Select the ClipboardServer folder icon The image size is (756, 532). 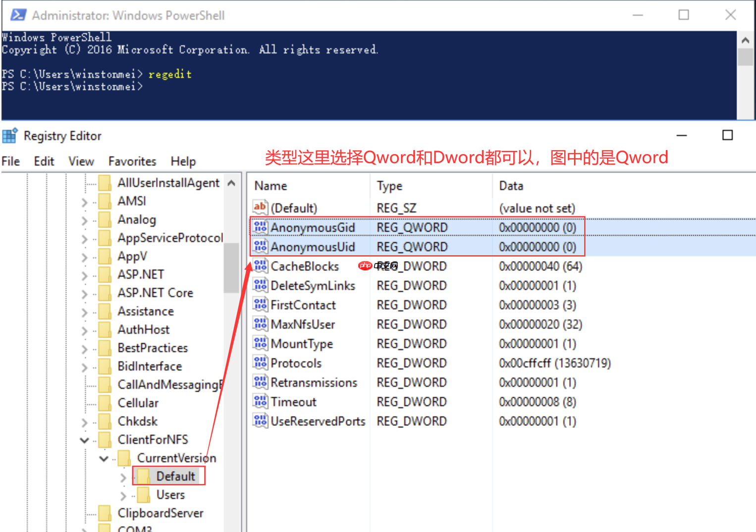point(105,513)
